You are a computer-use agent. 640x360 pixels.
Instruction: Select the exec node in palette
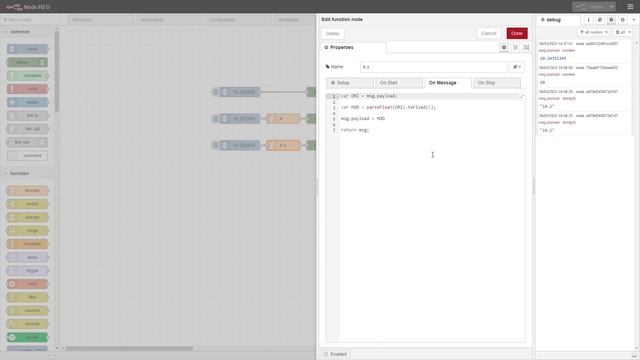(27, 284)
